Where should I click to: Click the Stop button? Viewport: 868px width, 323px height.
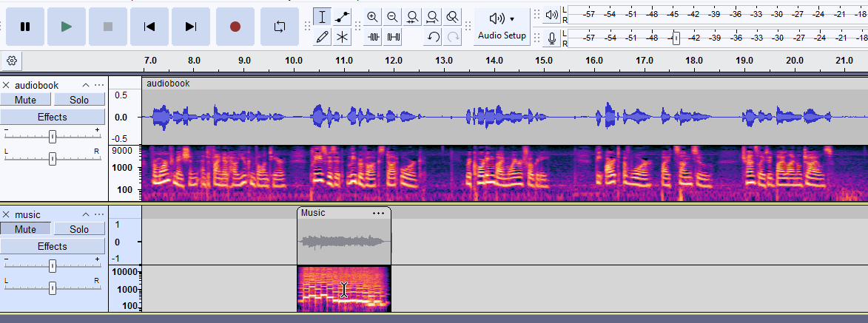108,27
